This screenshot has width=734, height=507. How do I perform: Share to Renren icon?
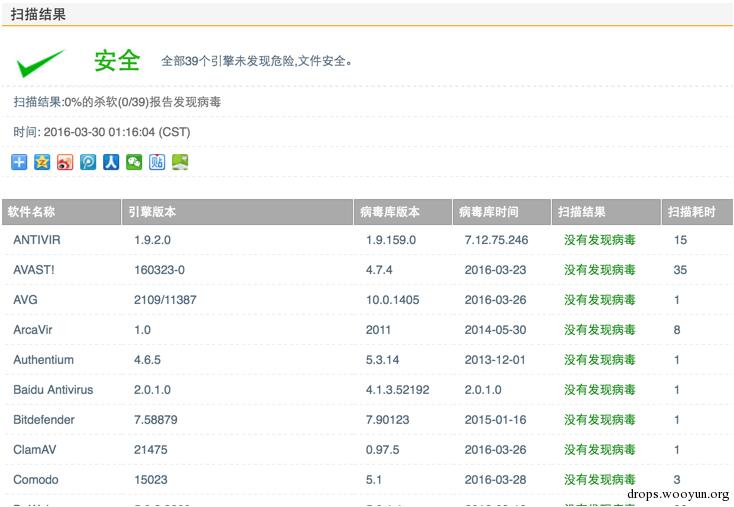[111, 162]
